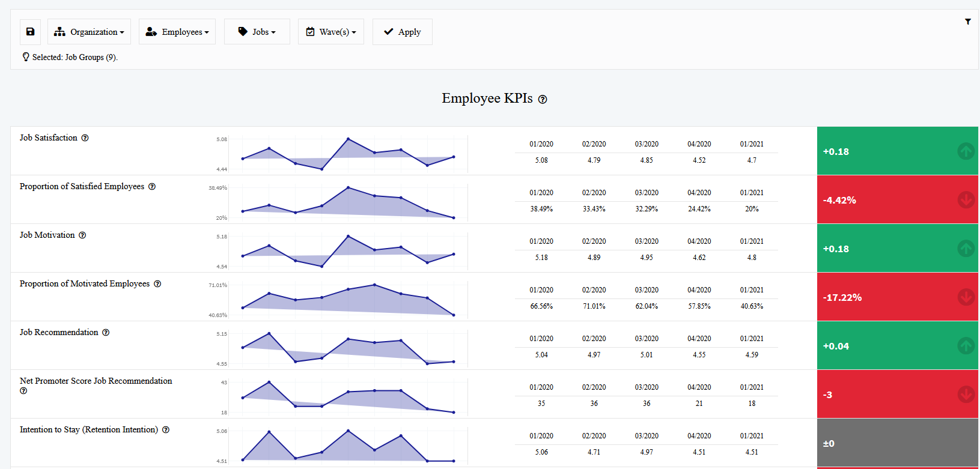Click the Net Promoter Score trend chart
This screenshot has height=469, width=980.
point(348,398)
